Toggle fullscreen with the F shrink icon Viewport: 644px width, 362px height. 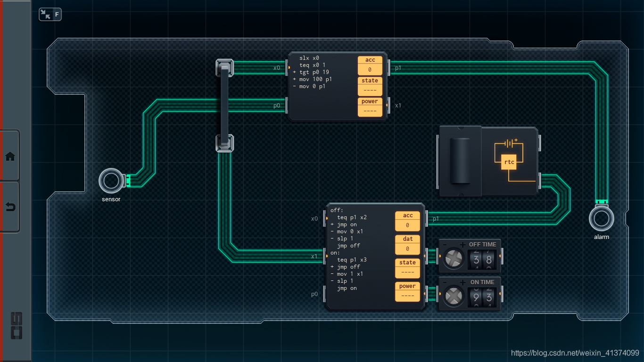(x=50, y=14)
